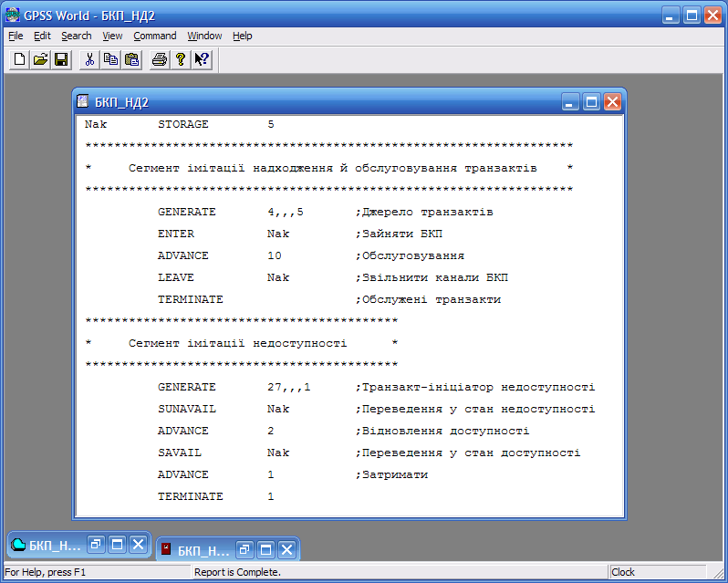Click the status text 'Report is Complete.'

coord(237,572)
